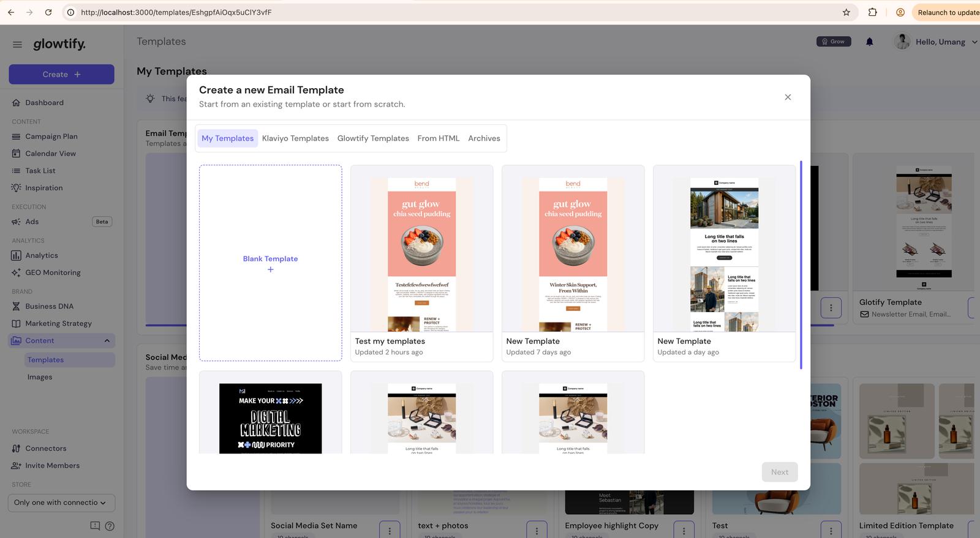Select the Digital Marketing black template thumbnail
The image size is (980, 538).
(x=270, y=418)
